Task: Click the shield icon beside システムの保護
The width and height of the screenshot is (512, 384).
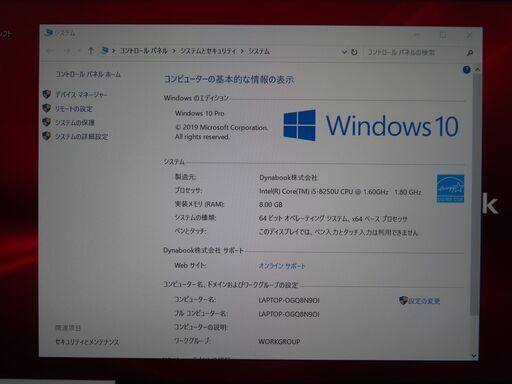Action: (47, 122)
